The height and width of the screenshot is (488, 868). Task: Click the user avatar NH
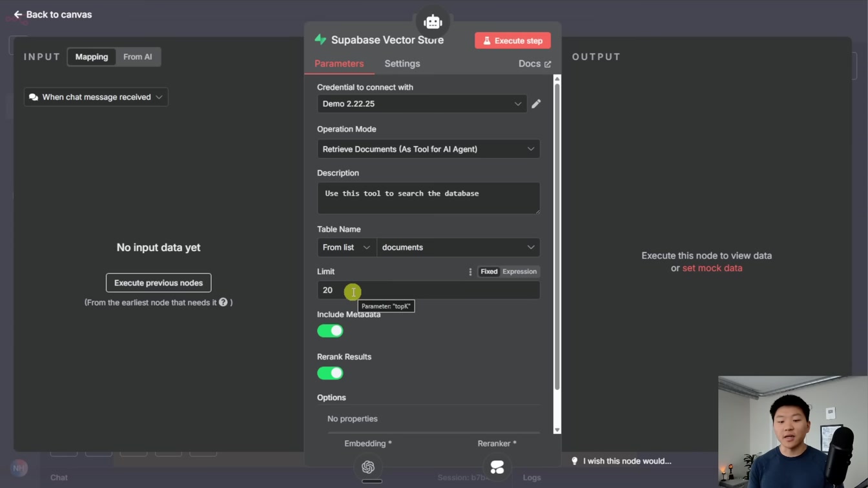(x=19, y=468)
